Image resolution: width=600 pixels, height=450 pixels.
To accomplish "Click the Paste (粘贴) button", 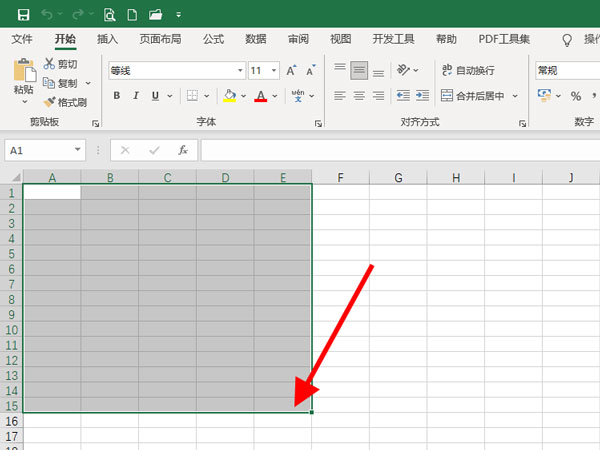I will click(23, 78).
